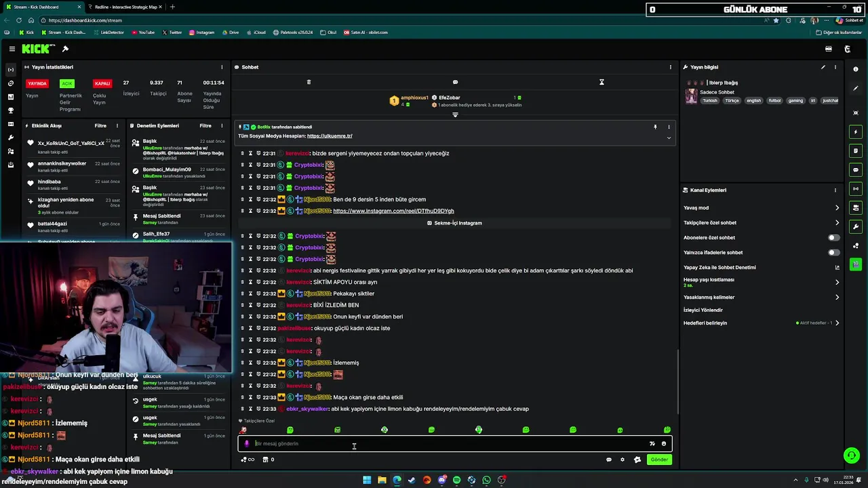
Task: Open the link icon in left sidebar
Action: coord(10,83)
